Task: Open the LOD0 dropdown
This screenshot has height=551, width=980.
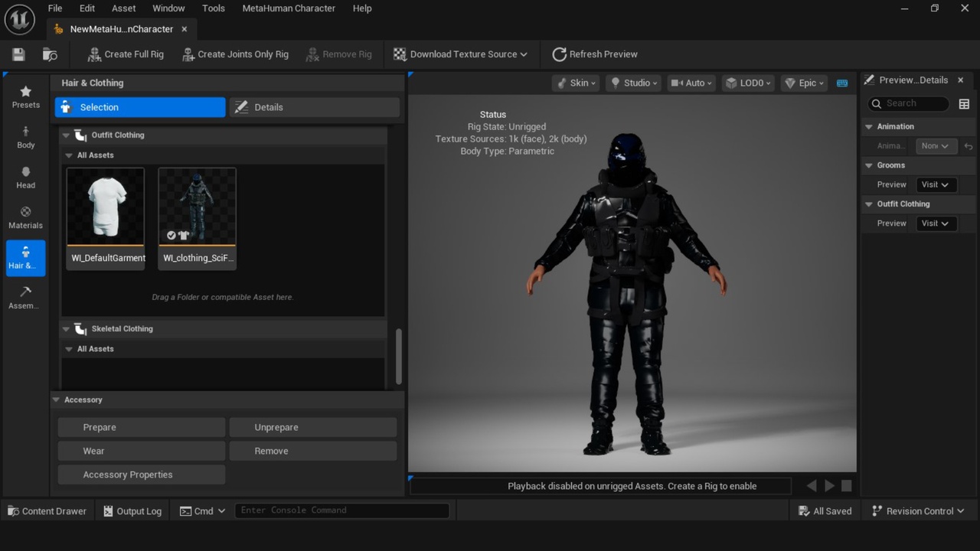Action: click(x=748, y=83)
